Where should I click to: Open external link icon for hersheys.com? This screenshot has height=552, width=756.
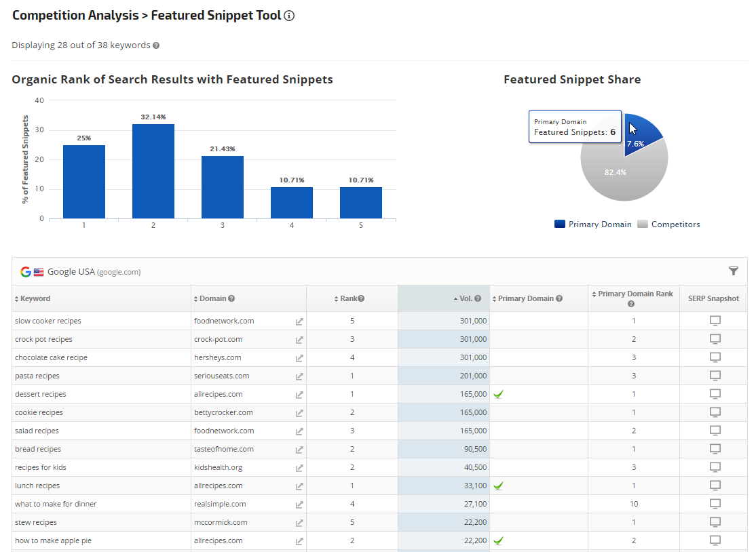[x=299, y=358]
